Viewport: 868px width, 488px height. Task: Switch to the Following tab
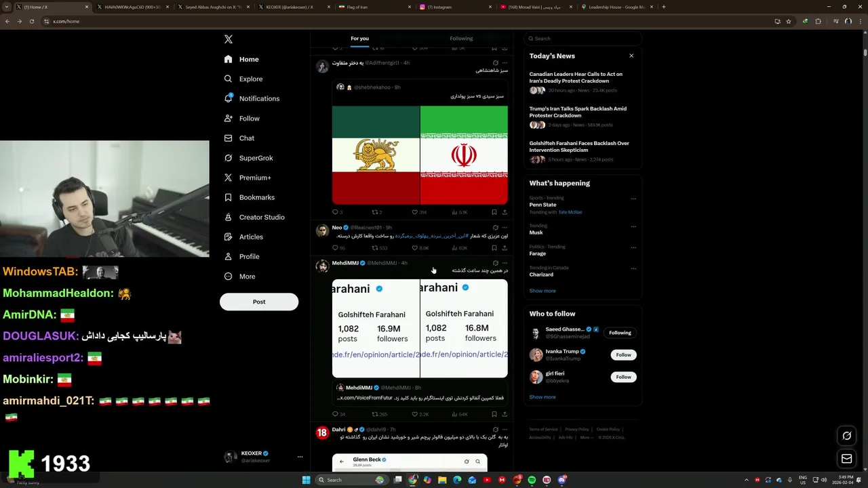click(461, 39)
